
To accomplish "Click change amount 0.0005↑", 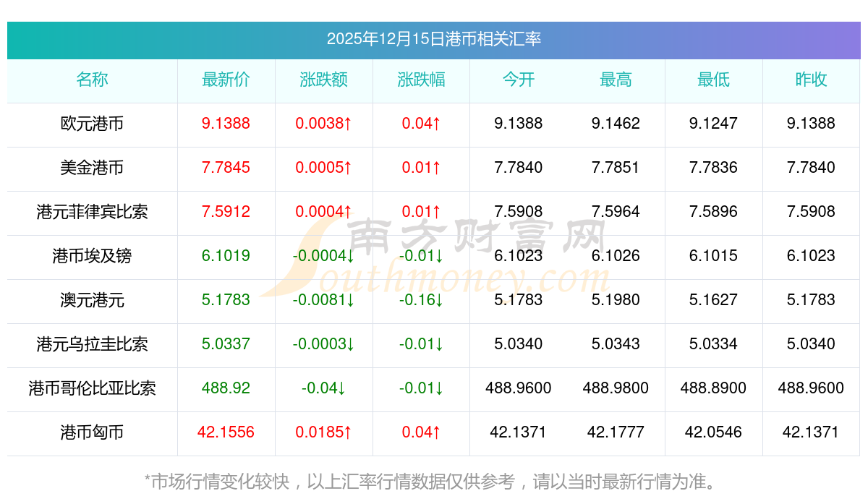I will (x=323, y=168).
